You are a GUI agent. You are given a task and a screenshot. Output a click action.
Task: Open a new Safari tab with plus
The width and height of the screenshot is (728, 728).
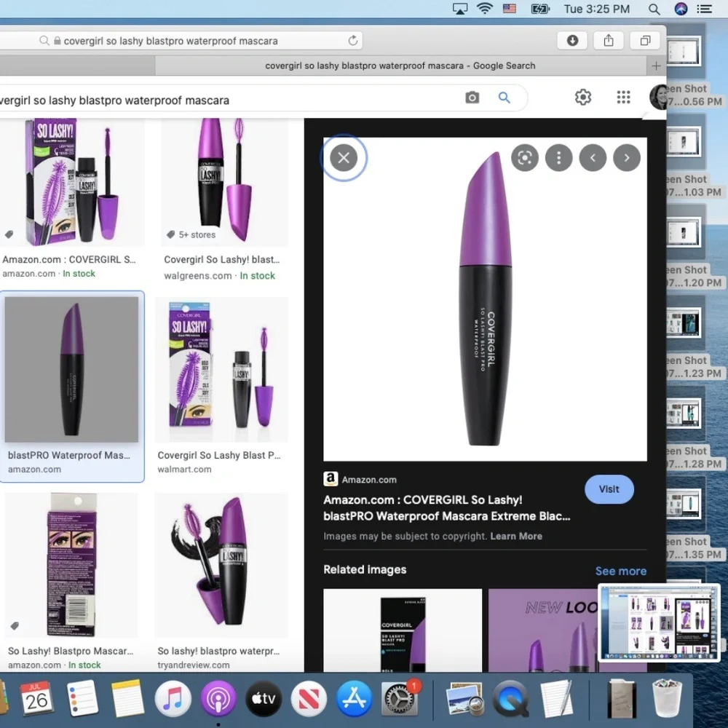(x=656, y=66)
